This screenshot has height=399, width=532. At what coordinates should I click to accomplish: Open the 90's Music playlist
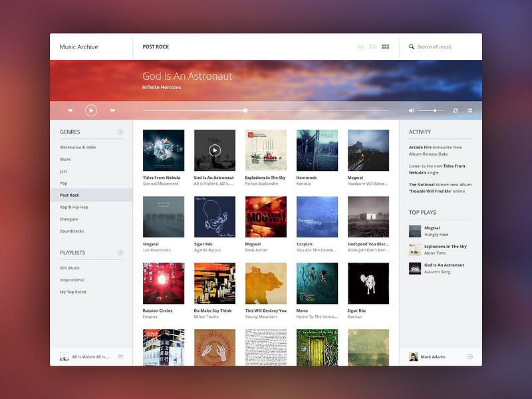tap(70, 268)
